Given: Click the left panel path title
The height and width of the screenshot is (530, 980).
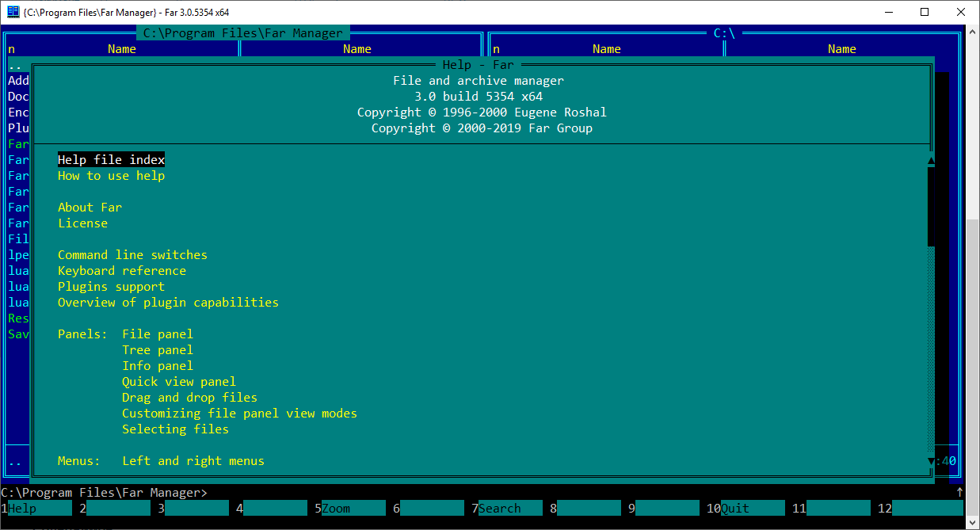Looking at the screenshot, I should pyautogui.click(x=243, y=33).
